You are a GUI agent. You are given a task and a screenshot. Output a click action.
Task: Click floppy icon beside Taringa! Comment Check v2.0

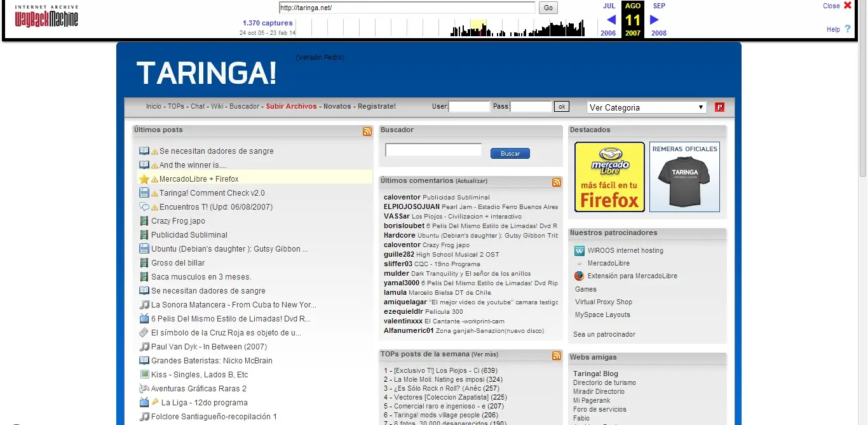point(144,193)
